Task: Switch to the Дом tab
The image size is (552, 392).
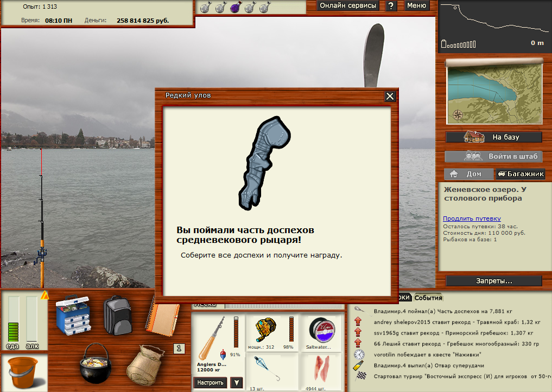Action: 469,173
